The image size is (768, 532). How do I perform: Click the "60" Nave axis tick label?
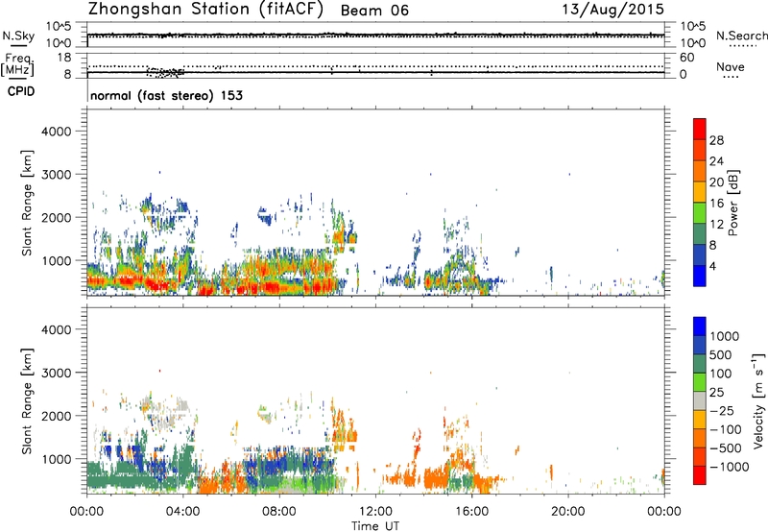click(x=686, y=58)
